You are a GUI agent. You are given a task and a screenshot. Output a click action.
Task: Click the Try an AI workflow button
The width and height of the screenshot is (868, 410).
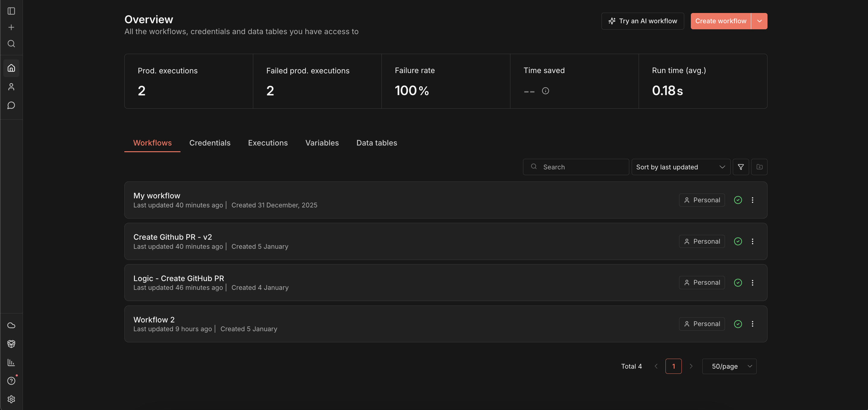pos(642,21)
